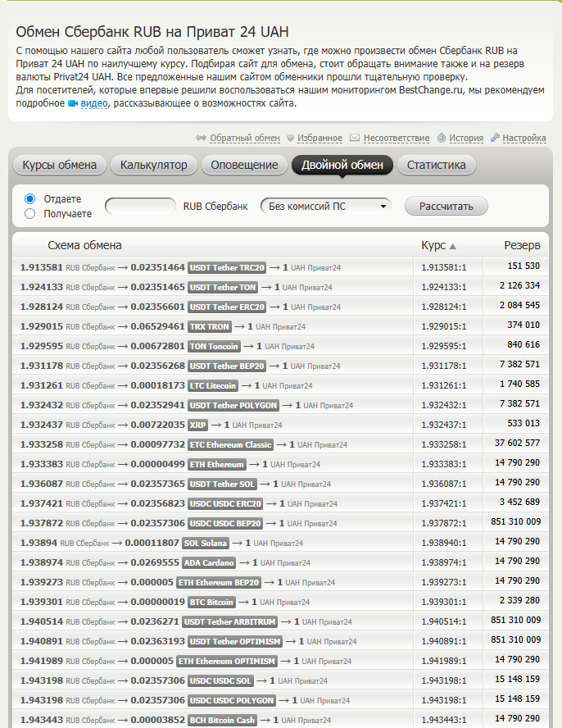
Task: Focus the RUB Сбербанк amount input field
Action: (x=141, y=206)
